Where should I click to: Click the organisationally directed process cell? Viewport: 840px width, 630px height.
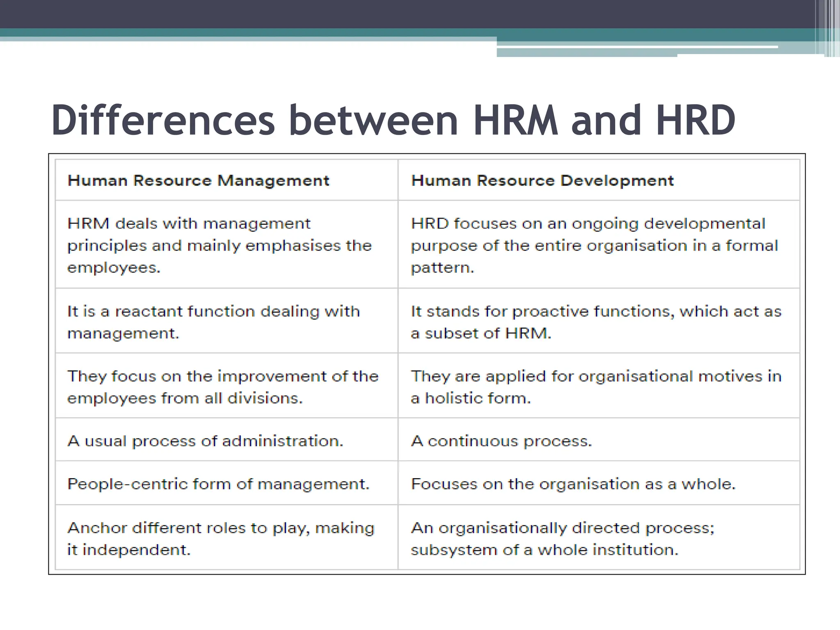[x=562, y=538]
